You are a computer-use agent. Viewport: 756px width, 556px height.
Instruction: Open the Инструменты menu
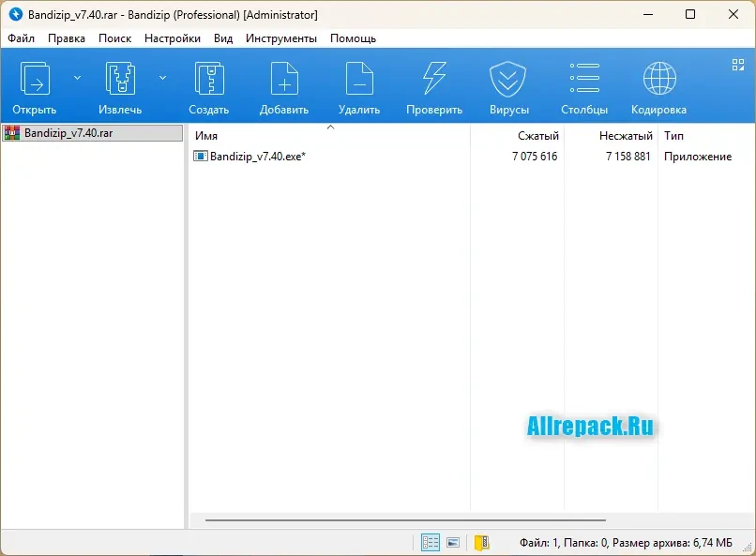pyautogui.click(x=281, y=38)
